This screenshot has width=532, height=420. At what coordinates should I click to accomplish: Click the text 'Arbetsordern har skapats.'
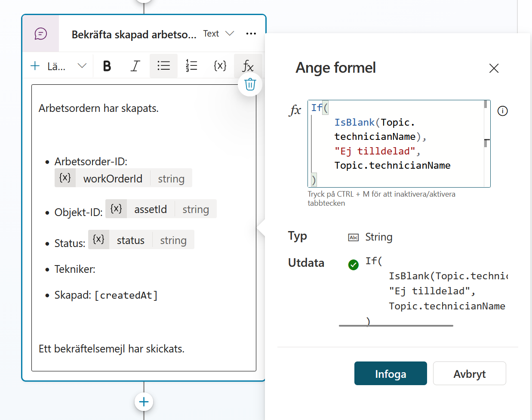click(98, 108)
